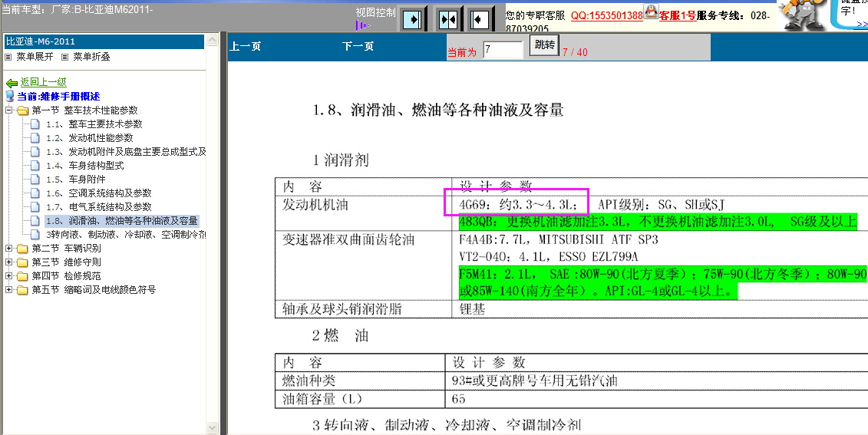
Task: Click the VT2-040: 4.1L, ESSO EZL799A text
Action: 549,257
